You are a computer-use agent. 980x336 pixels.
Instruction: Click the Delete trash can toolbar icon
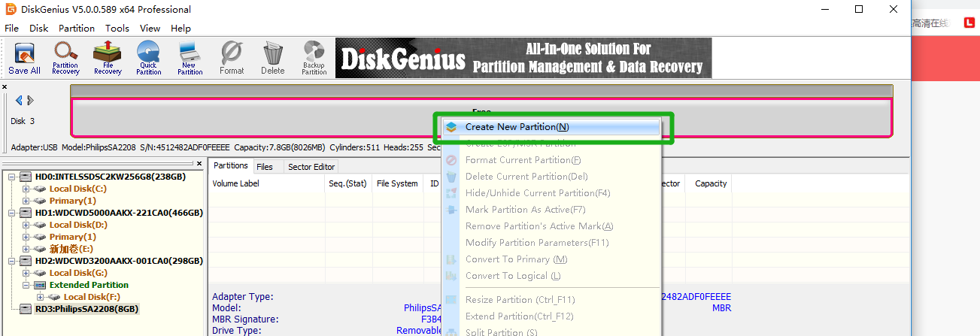coord(272,58)
